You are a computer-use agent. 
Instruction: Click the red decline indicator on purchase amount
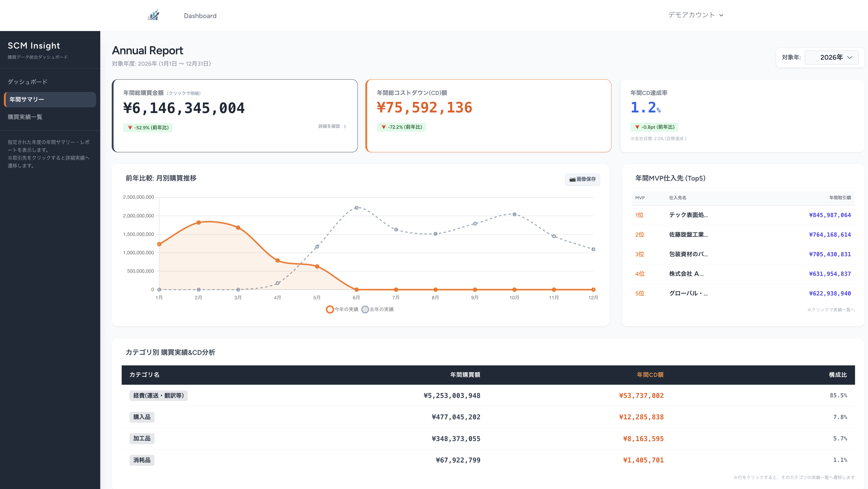click(x=130, y=128)
